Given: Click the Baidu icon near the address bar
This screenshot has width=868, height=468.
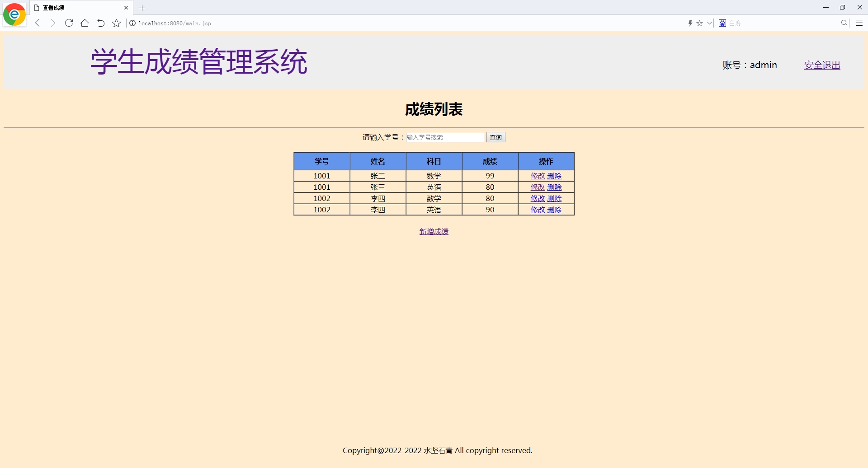Looking at the screenshot, I should pyautogui.click(x=722, y=23).
